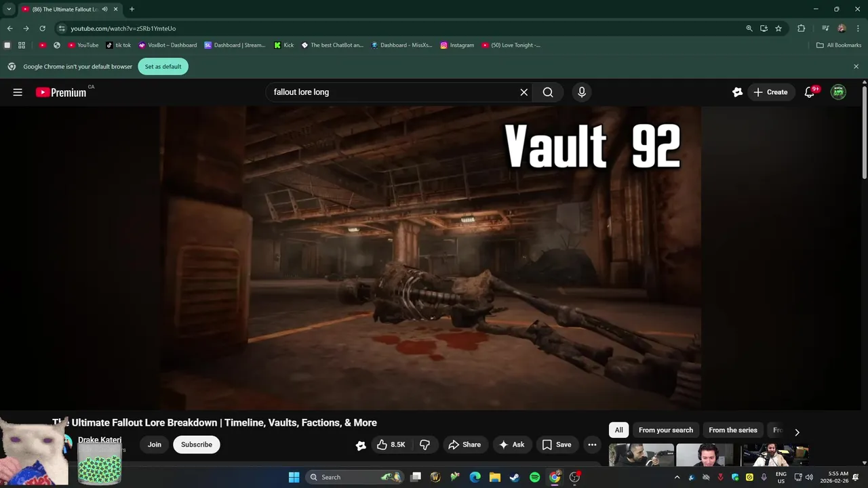Open taskbar volume control
Image resolution: width=868 pixels, height=488 pixels.
pyautogui.click(x=809, y=477)
